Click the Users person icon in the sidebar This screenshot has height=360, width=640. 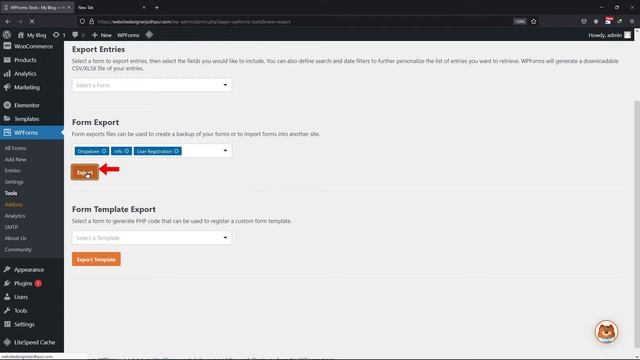coord(7,297)
